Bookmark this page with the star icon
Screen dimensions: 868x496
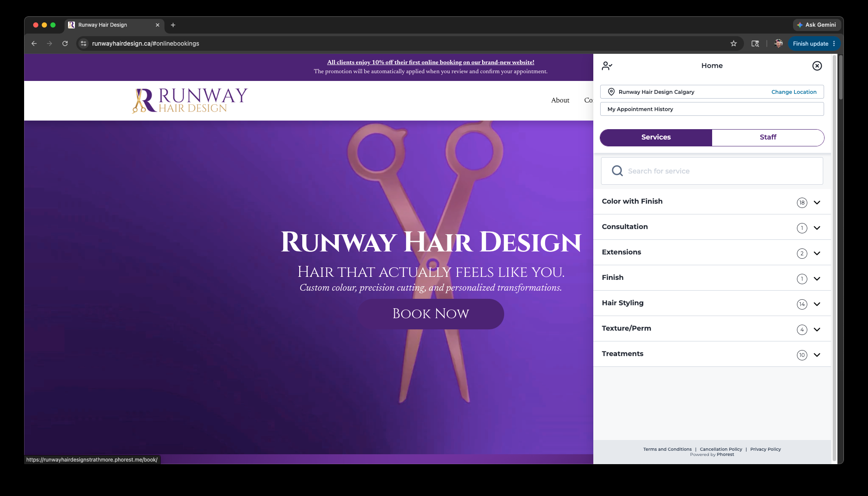click(x=734, y=43)
